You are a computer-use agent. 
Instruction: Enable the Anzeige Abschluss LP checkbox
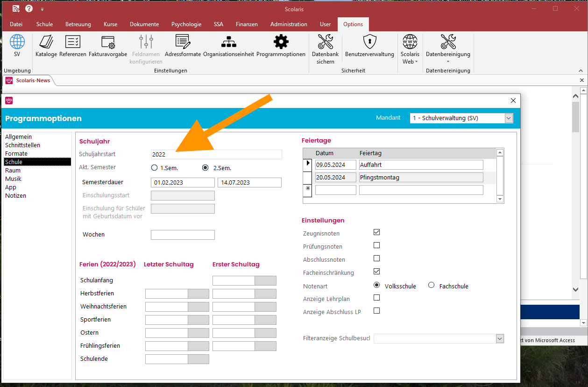pos(377,310)
